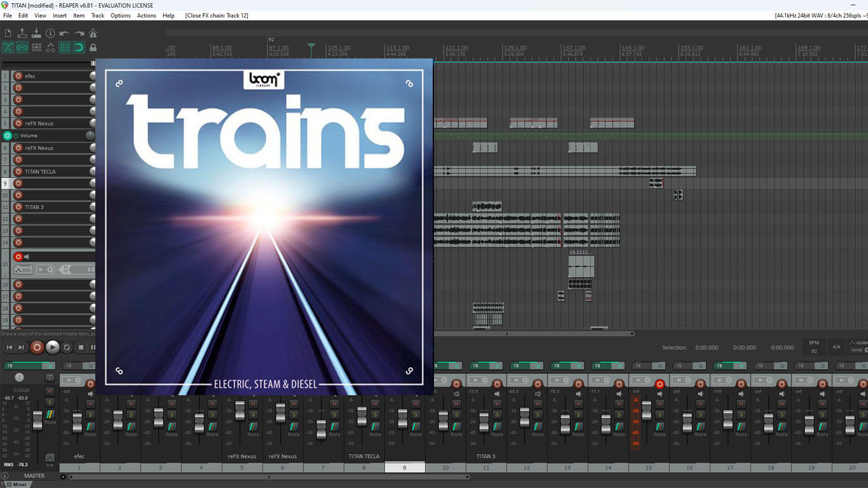Open the Options menu

coord(121,15)
